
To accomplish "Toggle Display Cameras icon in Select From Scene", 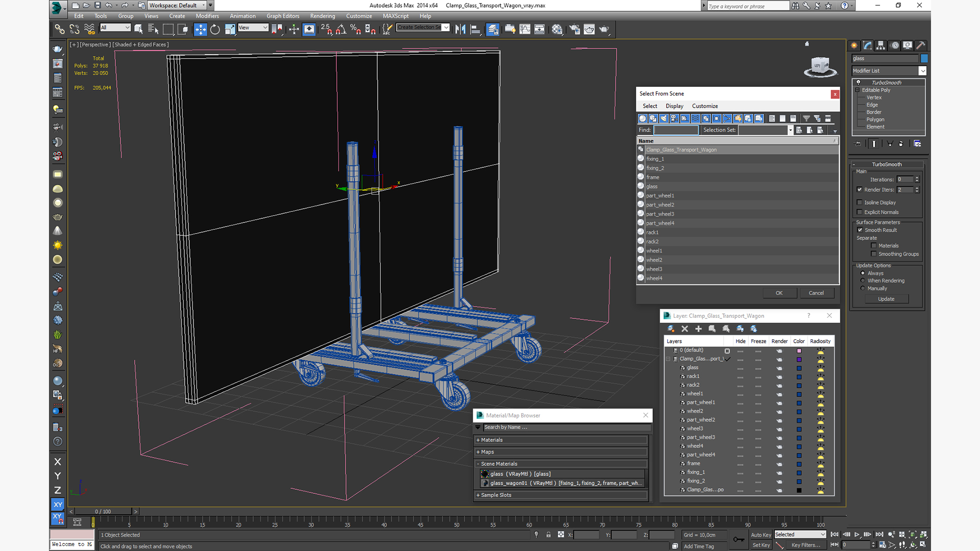I will click(x=674, y=118).
